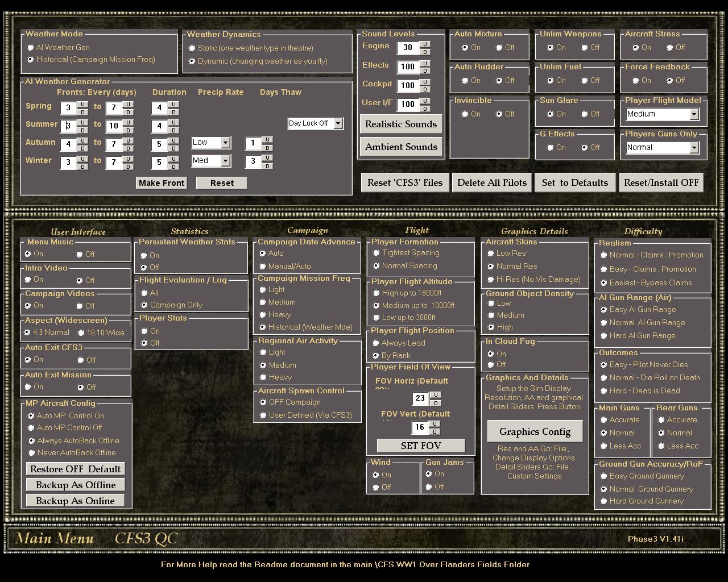Enable G Effects On option
Image resolution: width=728 pixels, height=582 pixels.
pyautogui.click(x=550, y=148)
